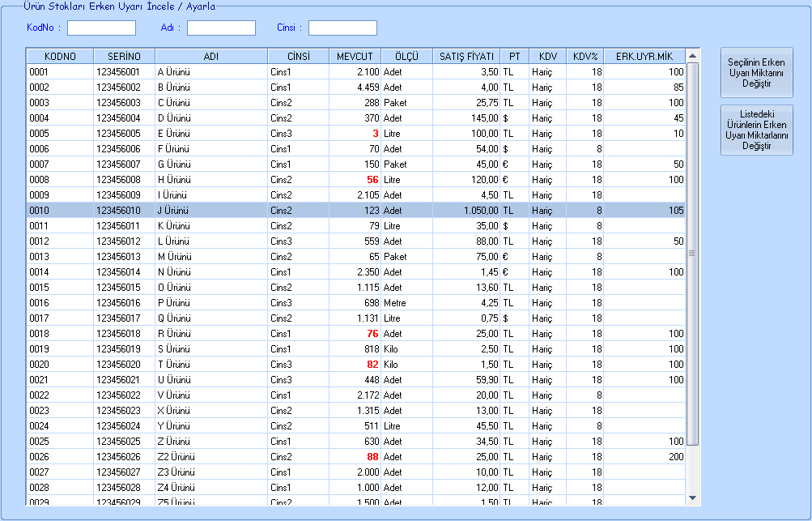Click serial number 123456003

tap(118, 103)
